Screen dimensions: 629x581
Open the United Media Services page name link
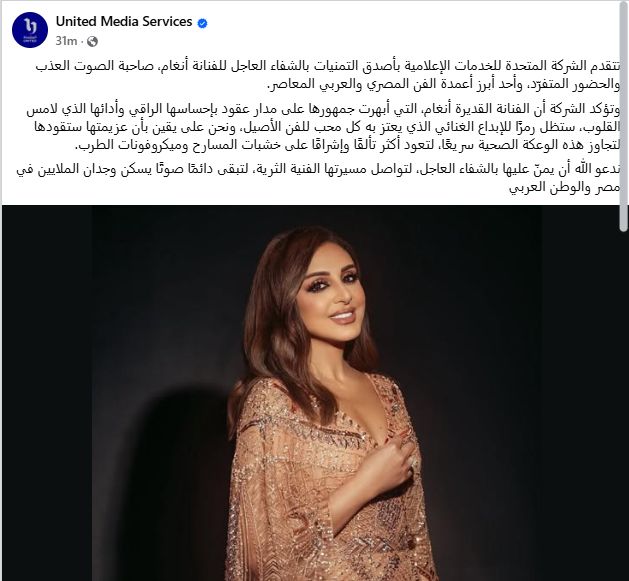tap(124, 22)
